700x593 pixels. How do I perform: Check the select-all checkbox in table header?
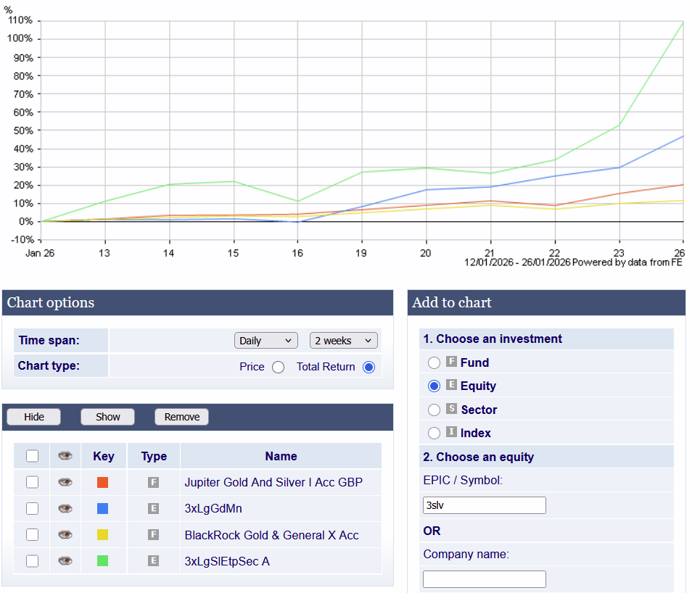[32, 456]
